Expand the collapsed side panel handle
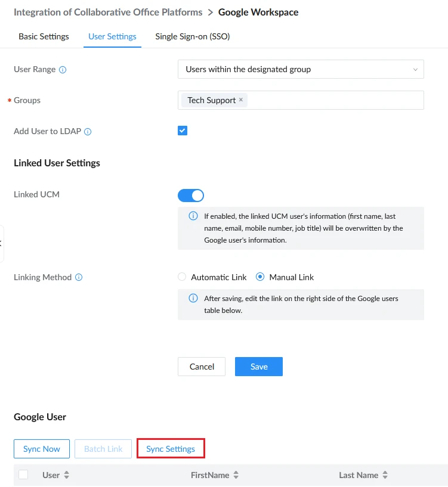The image size is (448, 487). pos(1,244)
